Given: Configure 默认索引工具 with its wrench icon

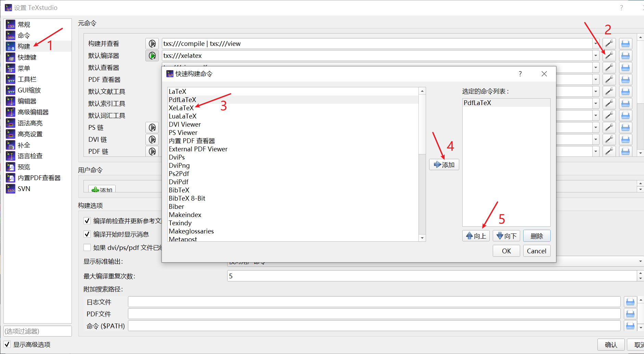Looking at the screenshot, I should [x=609, y=103].
